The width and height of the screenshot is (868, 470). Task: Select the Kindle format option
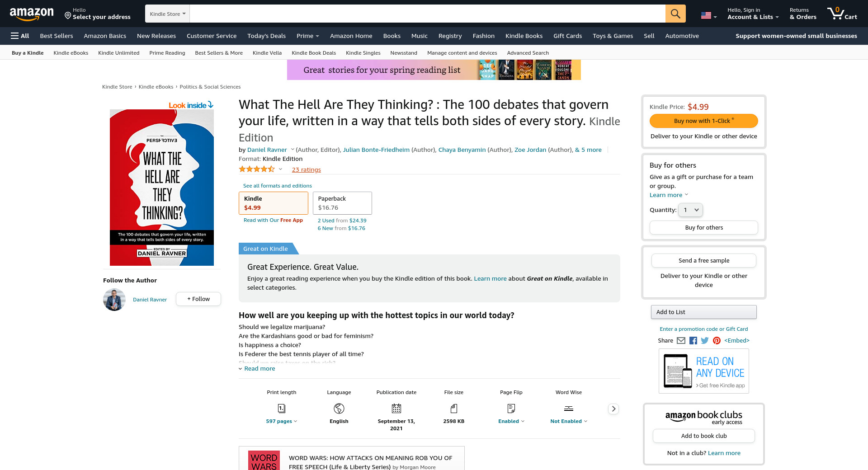pos(273,203)
